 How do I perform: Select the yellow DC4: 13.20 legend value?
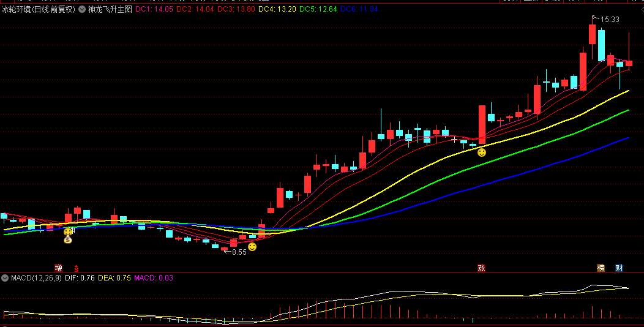click(277, 9)
